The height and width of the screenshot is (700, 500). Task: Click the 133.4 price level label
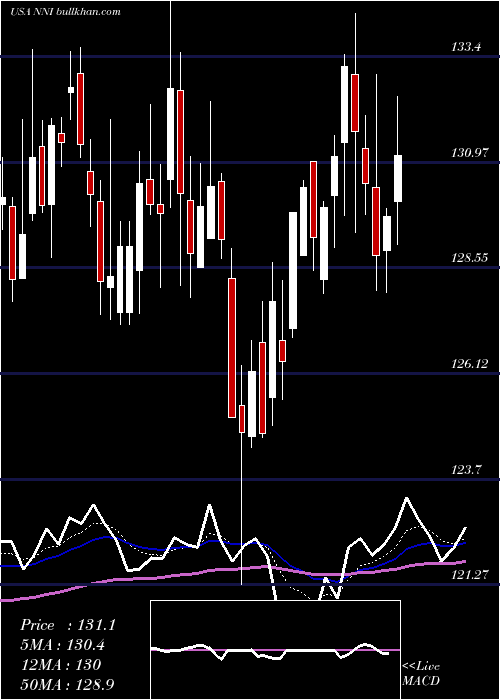466,46
